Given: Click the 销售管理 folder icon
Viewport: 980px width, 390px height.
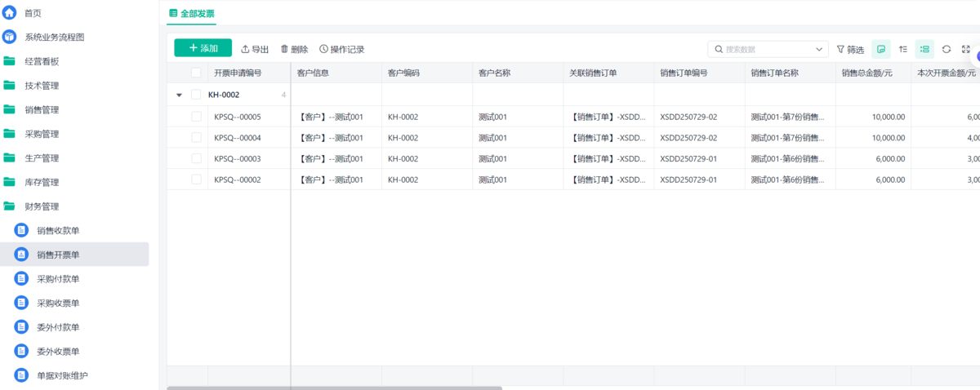Looking at the screenshot, I should (10, 109).
